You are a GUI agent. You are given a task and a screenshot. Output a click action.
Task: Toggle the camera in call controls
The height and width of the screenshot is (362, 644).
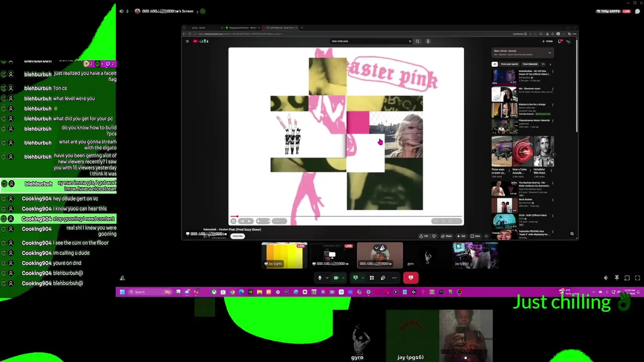click(x=336, y=278)
